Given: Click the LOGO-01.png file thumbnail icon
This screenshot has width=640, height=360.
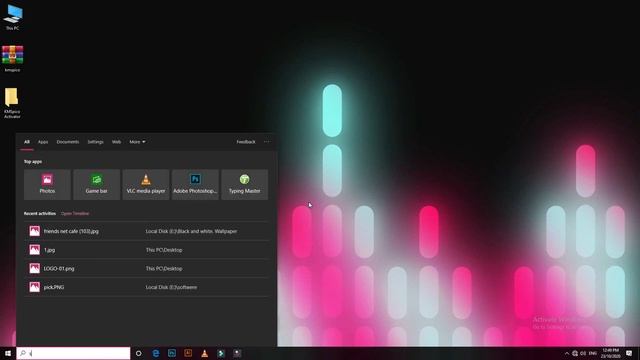Looking at the screenshot, I should (x=35, y=269).
